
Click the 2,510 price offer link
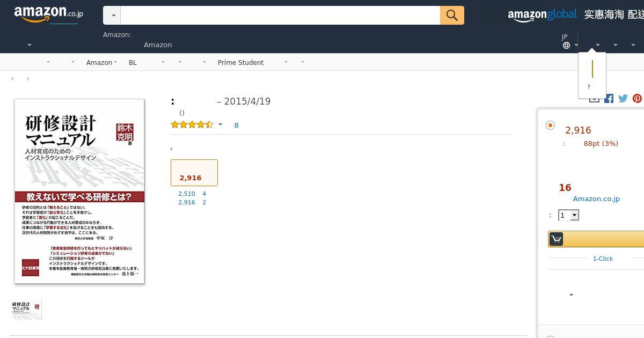tap(187, 194)
